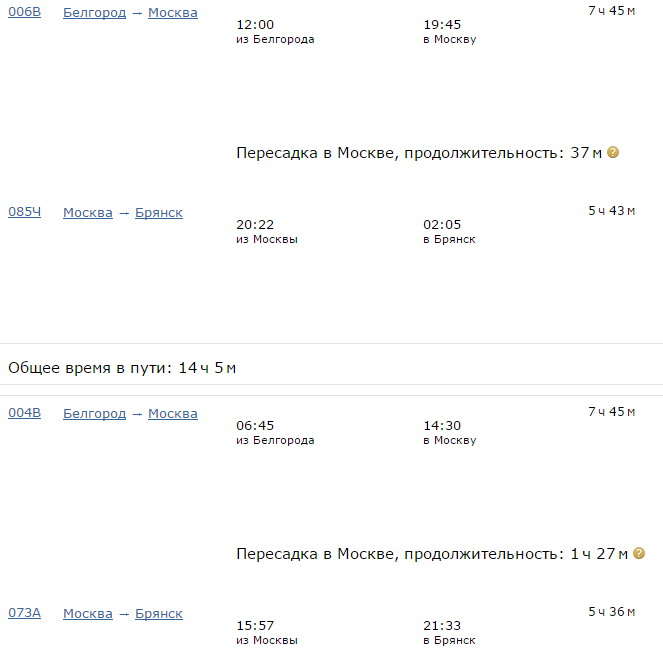The image size is (663, 658).
Task: Open train number 073А link
Action: tap(25, 613)
